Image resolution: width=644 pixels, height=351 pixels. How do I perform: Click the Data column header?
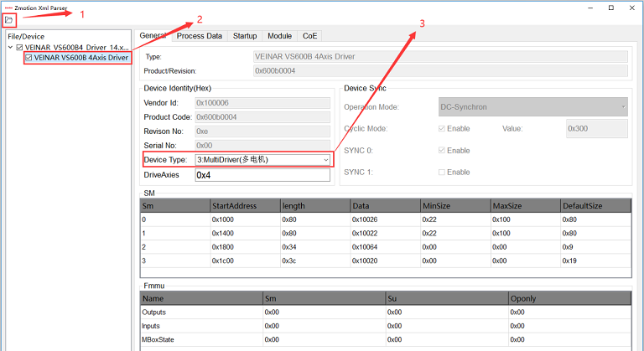pyautogui.click(x=385, y=206)
